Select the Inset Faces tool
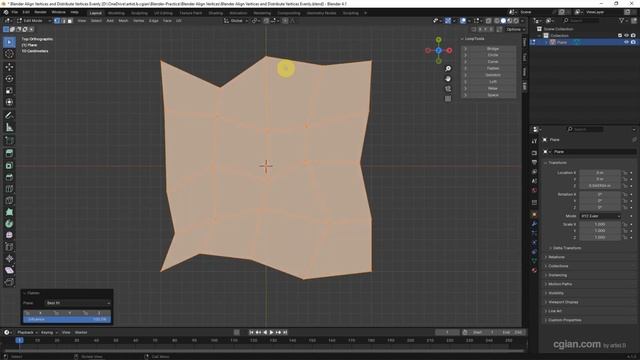The width and height of the screenshot is (640, 360). coord(9,165)
